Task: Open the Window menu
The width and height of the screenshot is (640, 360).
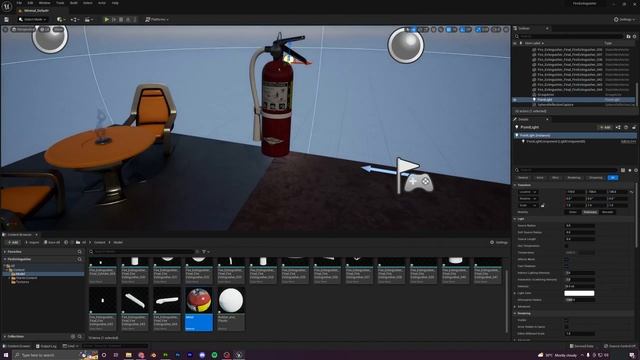Action: tap(44, 3)
